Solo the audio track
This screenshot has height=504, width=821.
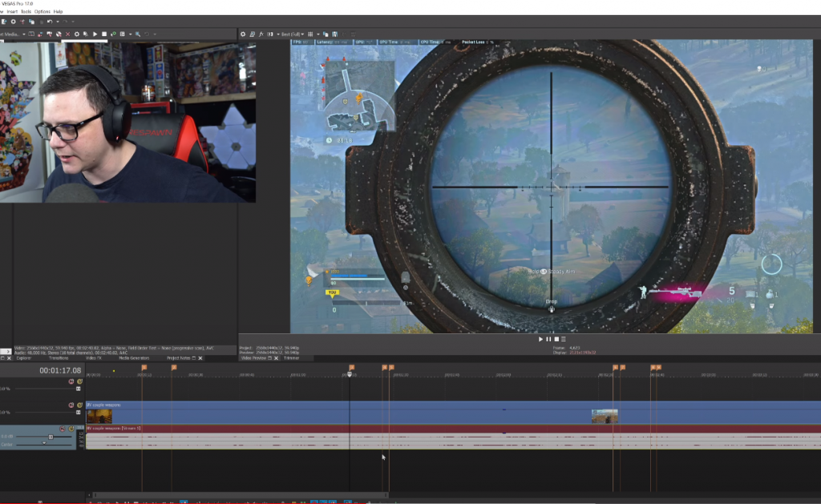[x=71, y=429]
